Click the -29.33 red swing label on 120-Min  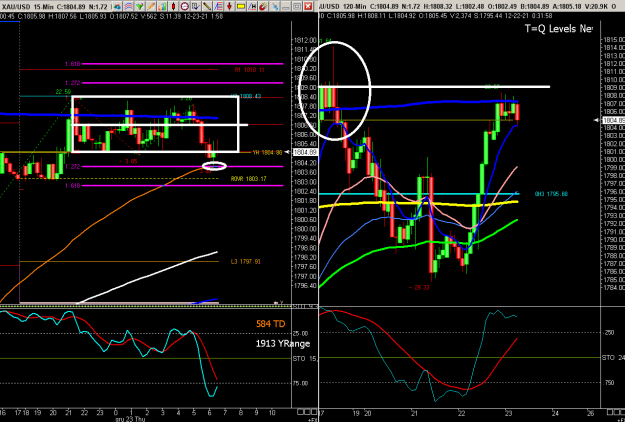pyautogui.click(x=420, y=287)
